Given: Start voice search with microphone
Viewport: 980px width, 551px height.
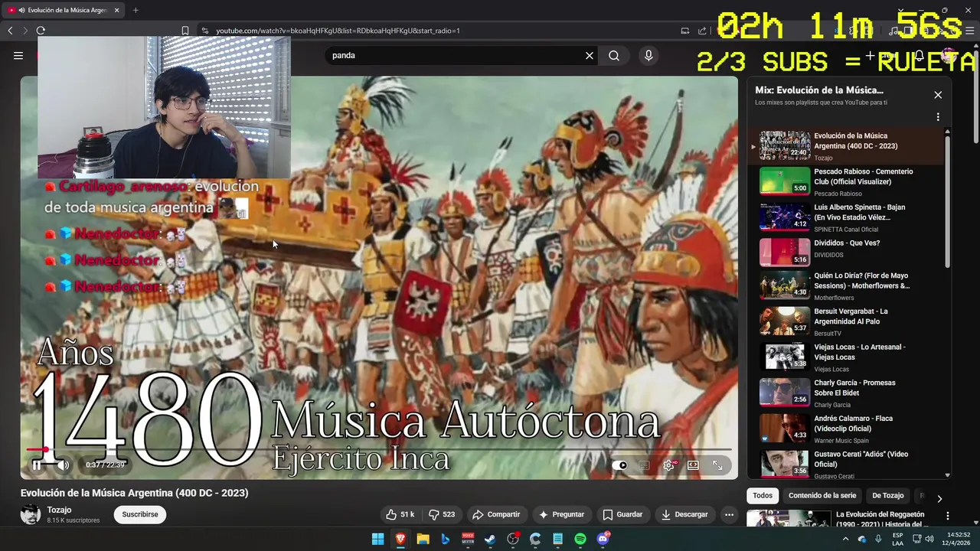Looking at the screenshot, I should pos(648,55).
